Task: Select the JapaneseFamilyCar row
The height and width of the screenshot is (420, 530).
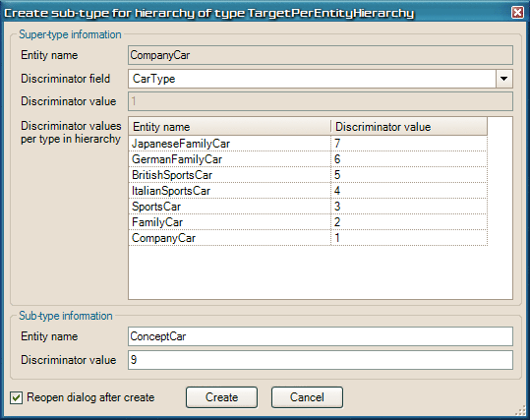Action: point(308,144)
